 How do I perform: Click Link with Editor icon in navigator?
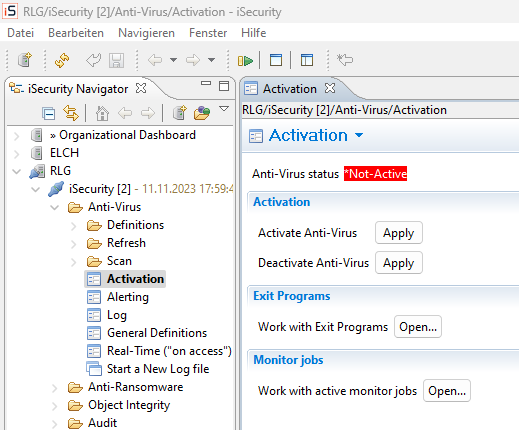click(71, 113)
